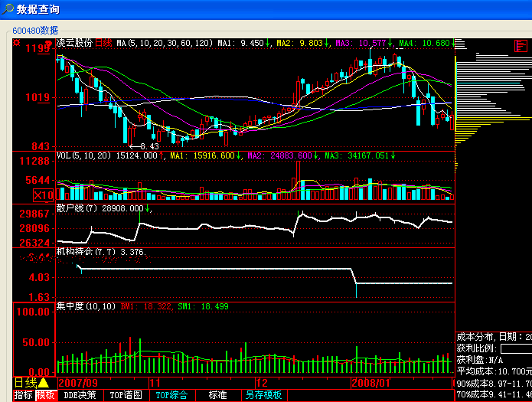Click the X10 volume scale box
This screenshot has height=402, width=532.
point(42,195)
